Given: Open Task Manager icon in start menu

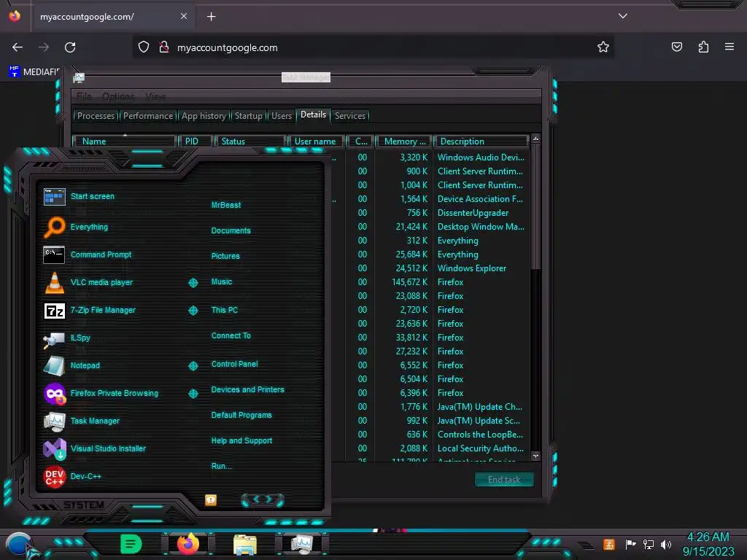Looking at the screenshot, I should click(54, 421).
